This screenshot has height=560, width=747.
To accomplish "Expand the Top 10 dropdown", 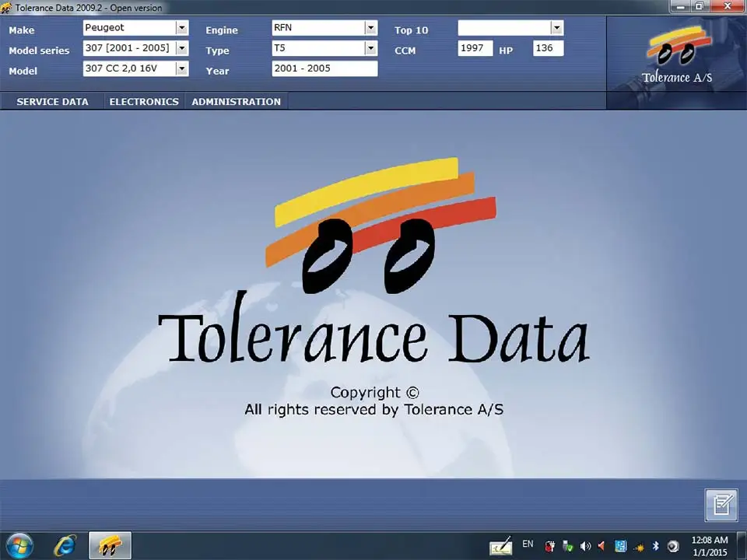I will (556, 28).
